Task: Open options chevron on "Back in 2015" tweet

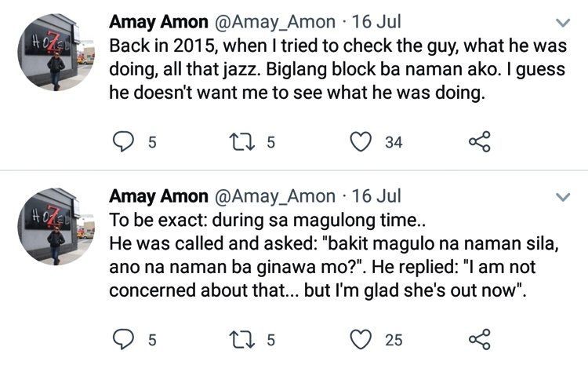Action: (562, 22)
